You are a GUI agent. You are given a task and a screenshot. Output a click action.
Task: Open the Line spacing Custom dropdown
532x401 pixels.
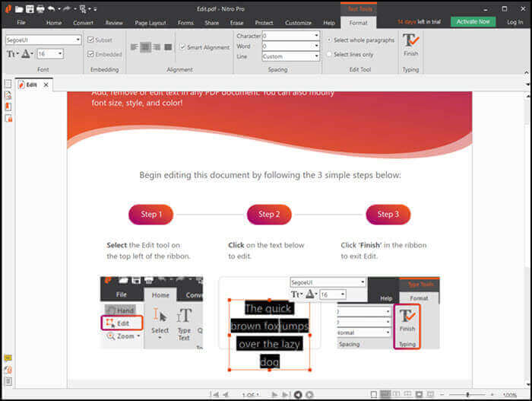(x=316, y=56)
